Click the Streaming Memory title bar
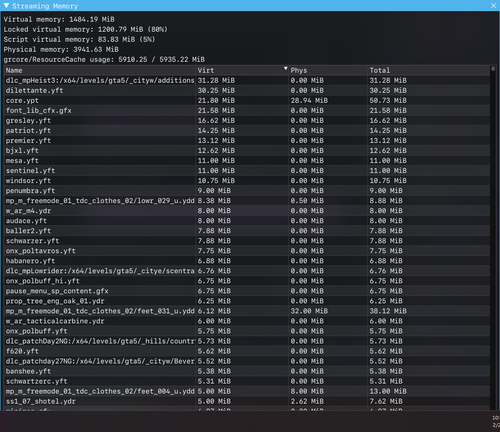The width and height of the screenshot is (500, 432). (250, 6)
